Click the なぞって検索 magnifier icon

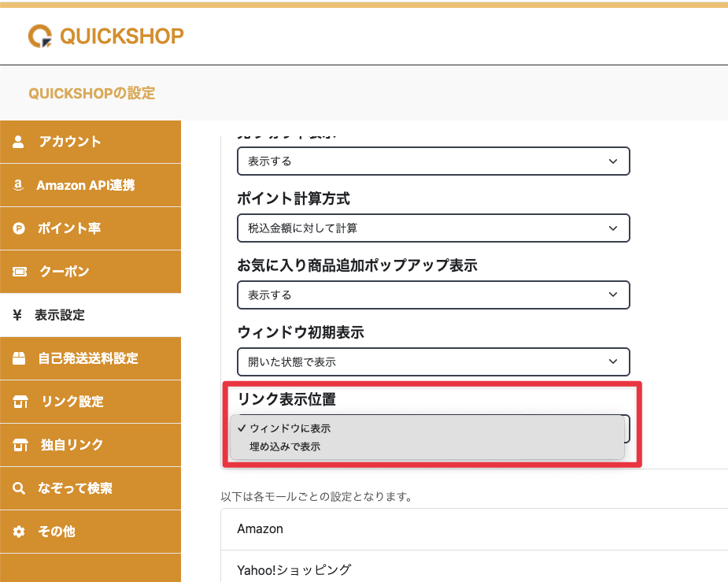(20, 488)
